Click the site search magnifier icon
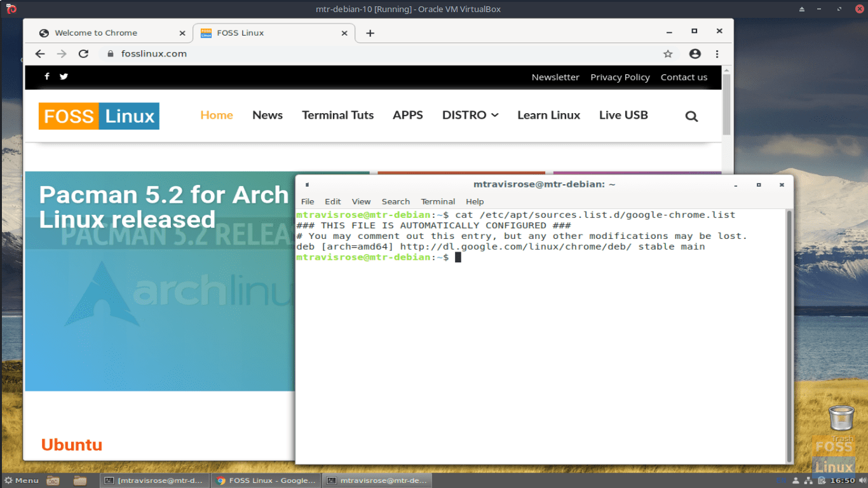 coord(692,116)
